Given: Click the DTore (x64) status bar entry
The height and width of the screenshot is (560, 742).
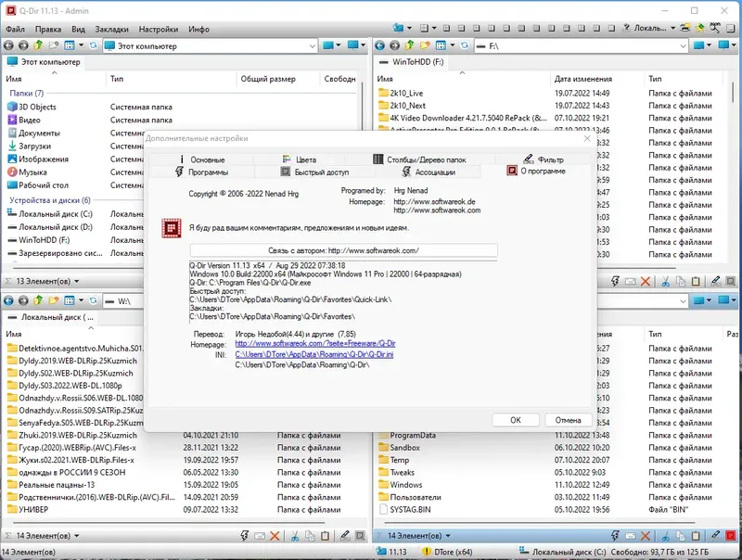Looking at the screenshot, I should point(447,552).
